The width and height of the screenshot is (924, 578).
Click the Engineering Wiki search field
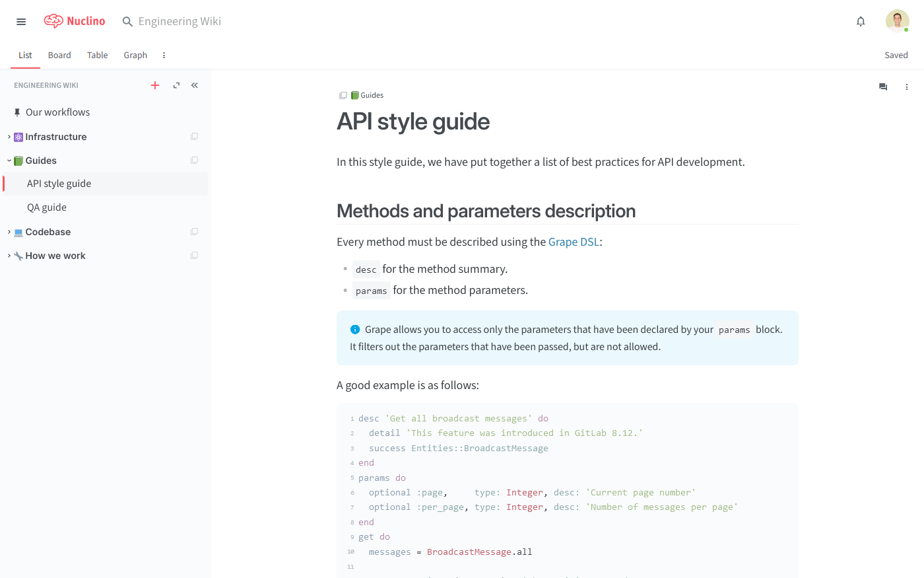pos(180,21)
